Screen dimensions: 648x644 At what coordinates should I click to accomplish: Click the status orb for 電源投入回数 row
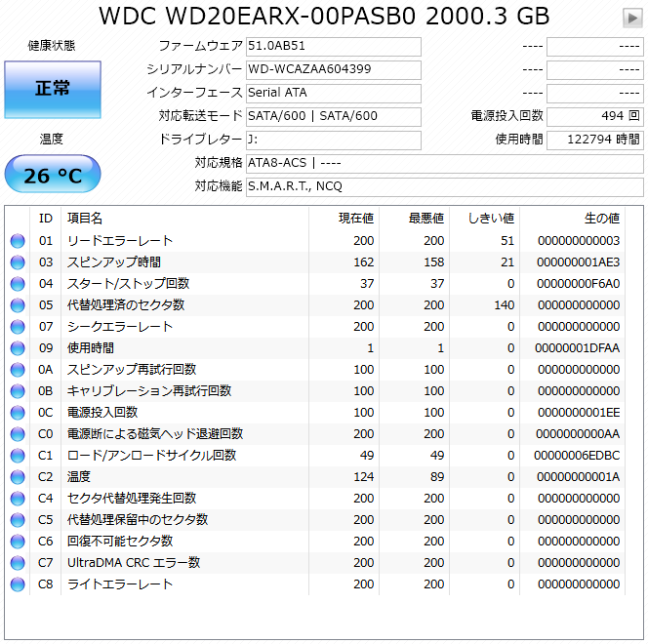tap(18, 413)
